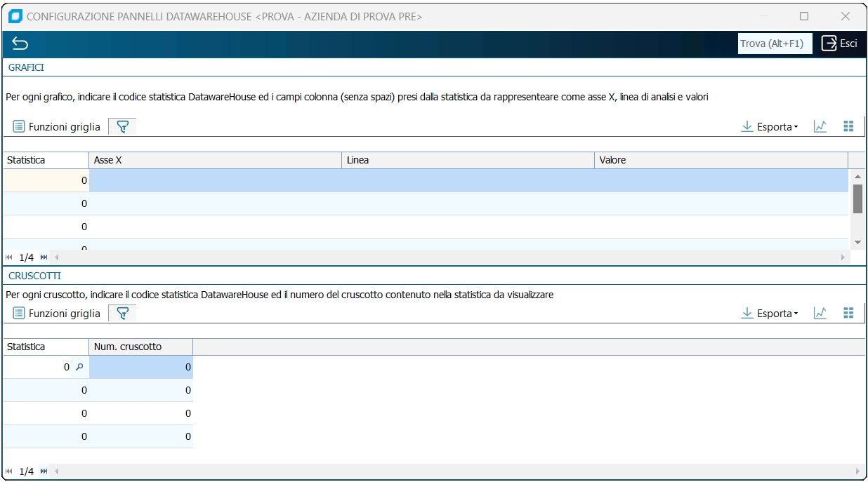Toggle the filter icon in the Cruscotti section
The width and height of the screenshot is (868, 482).
point(122,314)
